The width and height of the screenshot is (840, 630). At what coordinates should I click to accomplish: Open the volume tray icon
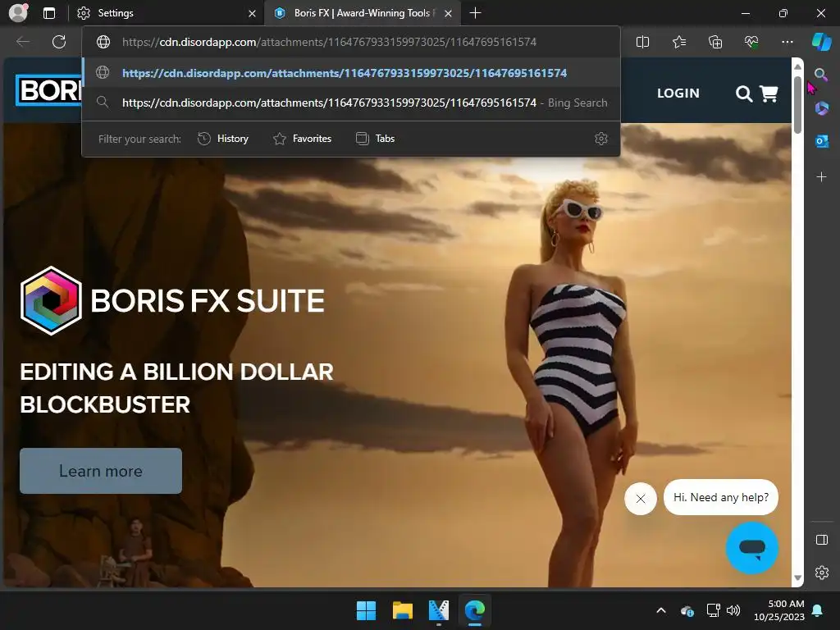tap(733, 610)
